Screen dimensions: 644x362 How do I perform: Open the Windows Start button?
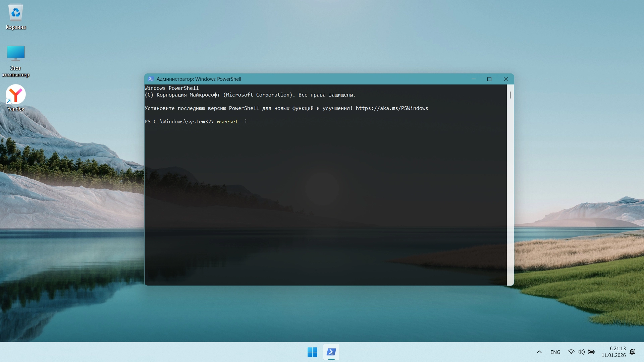(312, 352)
